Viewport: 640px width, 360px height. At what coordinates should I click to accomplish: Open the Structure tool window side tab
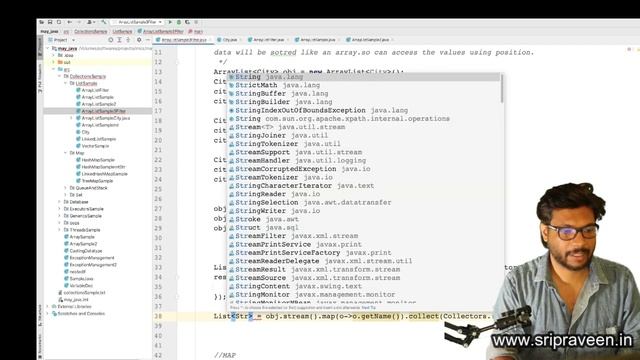click(x=40, y=316)
